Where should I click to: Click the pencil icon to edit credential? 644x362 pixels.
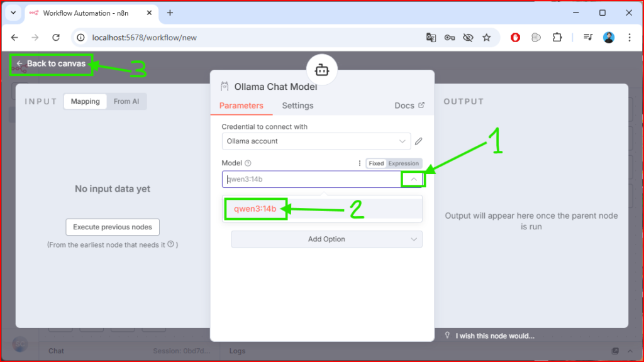tap(418, 141)
